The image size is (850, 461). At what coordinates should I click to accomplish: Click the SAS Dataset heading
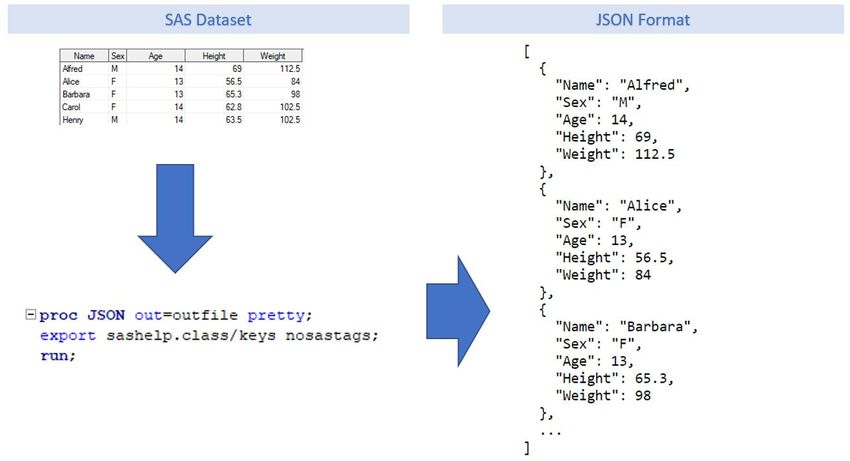[208, 20]
